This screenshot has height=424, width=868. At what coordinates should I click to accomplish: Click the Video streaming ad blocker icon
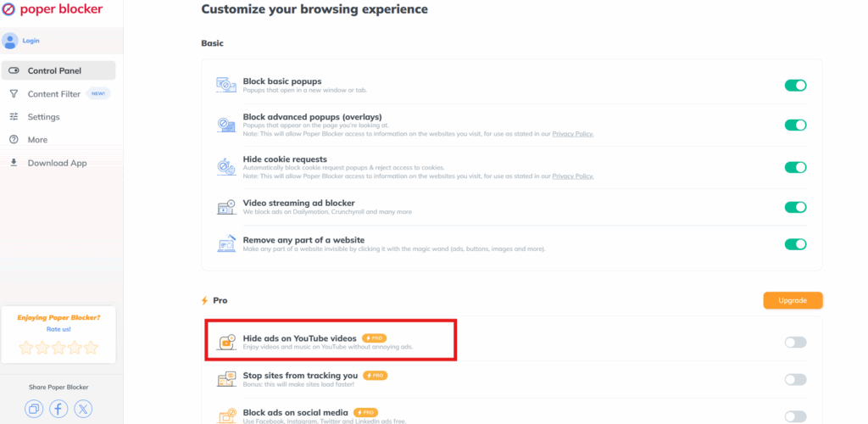(x=225, y=207)
